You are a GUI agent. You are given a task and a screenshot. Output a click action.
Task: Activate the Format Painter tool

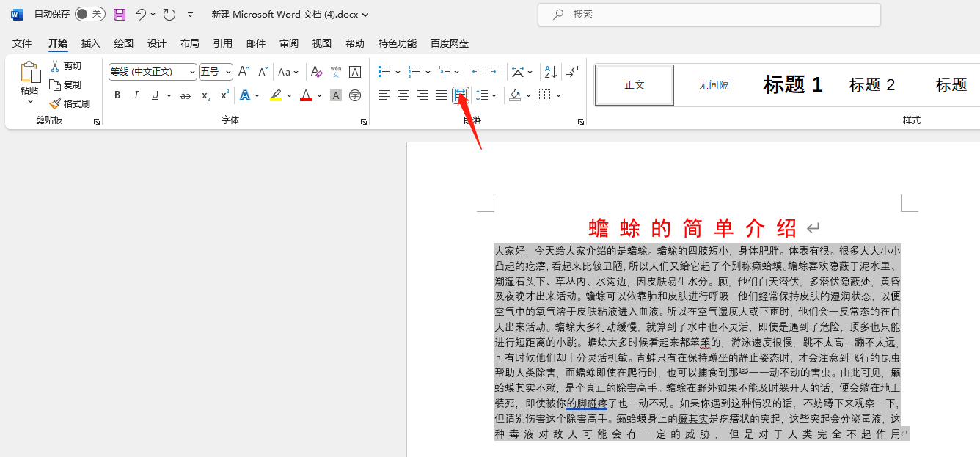[70, 103]
